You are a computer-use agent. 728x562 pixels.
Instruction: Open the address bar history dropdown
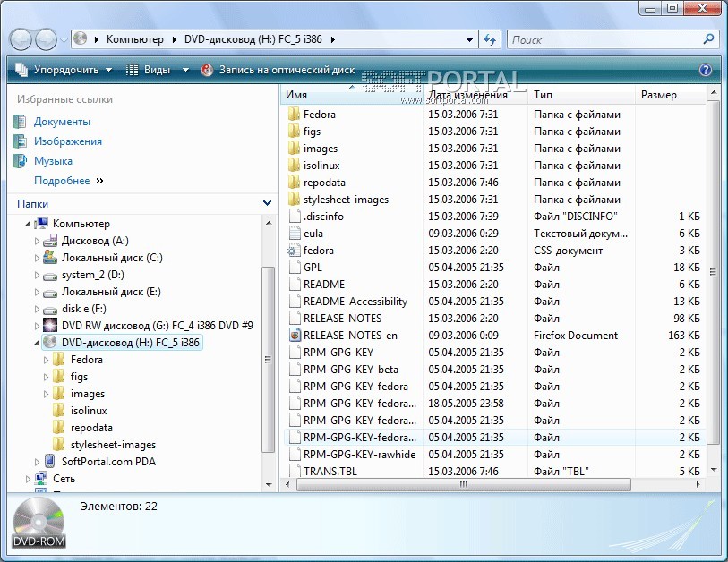pyautogui.click(x=470, y=40)
